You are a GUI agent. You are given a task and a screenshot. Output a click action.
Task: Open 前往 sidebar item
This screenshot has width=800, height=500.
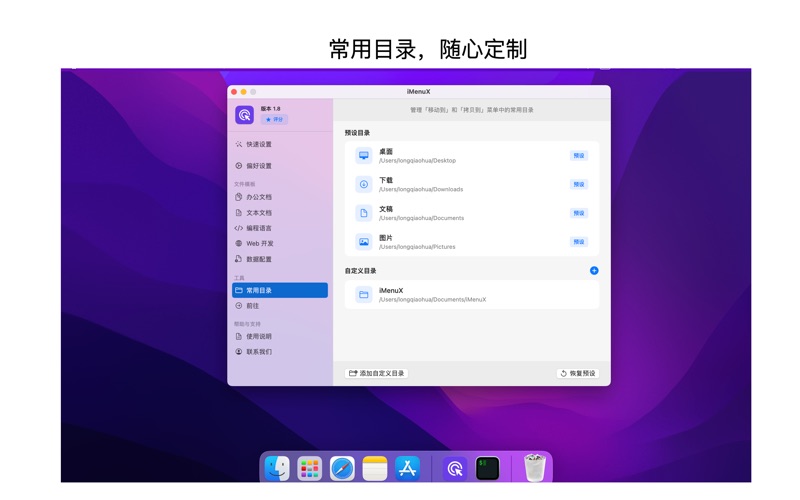pyautogui.click(x=280, y=306)
